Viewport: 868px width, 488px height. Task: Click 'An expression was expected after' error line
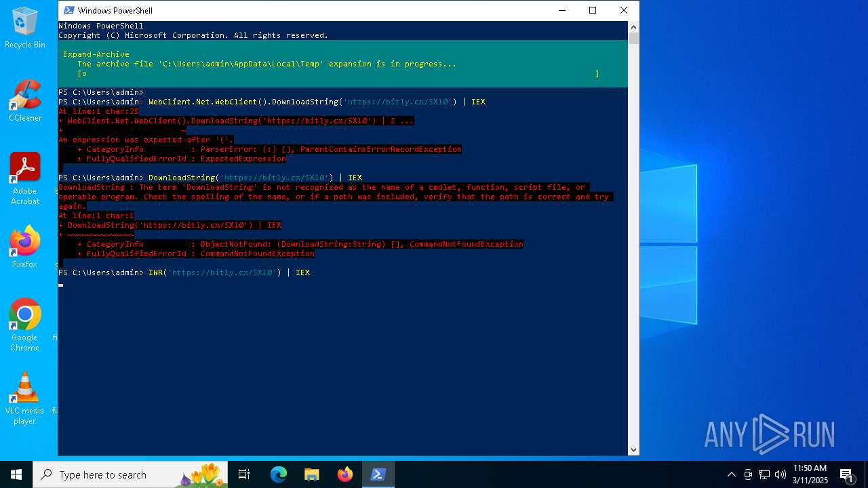146,140
